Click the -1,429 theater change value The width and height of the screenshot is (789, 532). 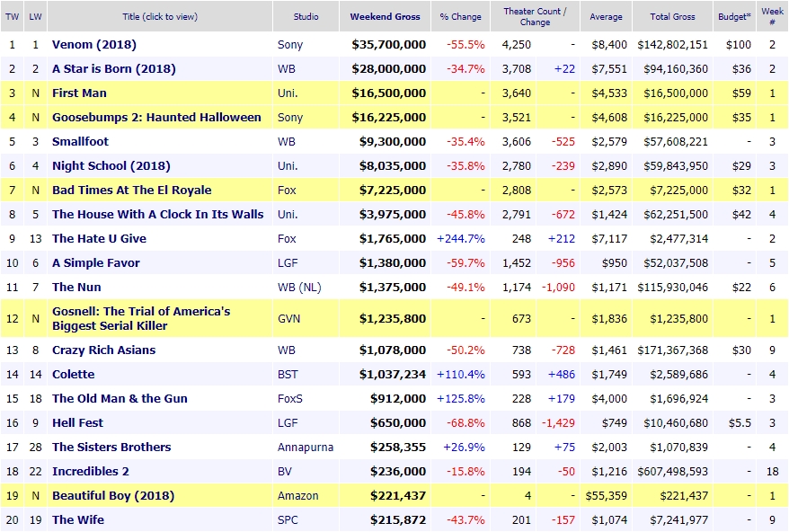pyautogui.click(x=559, y=422)
